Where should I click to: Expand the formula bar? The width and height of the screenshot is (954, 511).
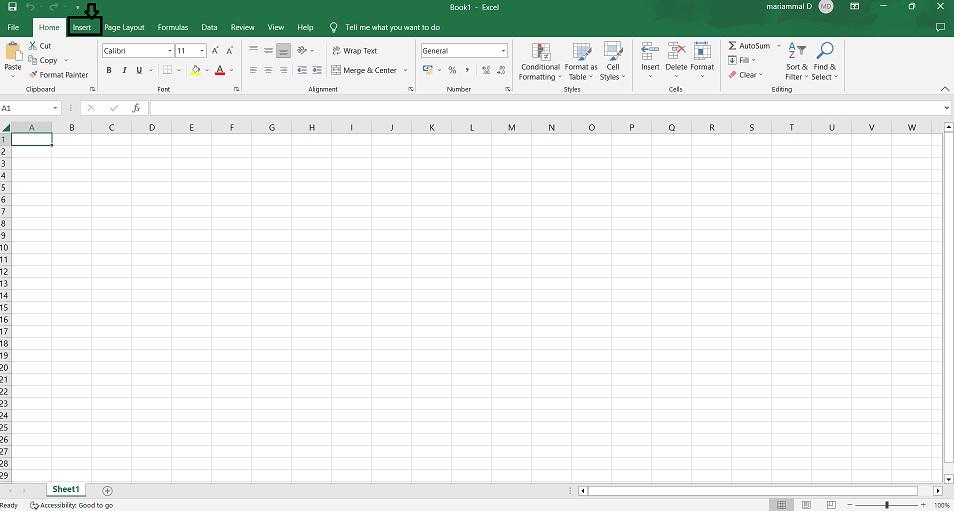point(947,108)
